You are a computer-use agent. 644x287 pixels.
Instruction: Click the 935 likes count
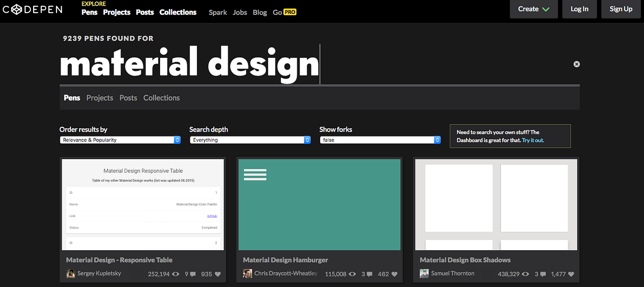(207, 274)
